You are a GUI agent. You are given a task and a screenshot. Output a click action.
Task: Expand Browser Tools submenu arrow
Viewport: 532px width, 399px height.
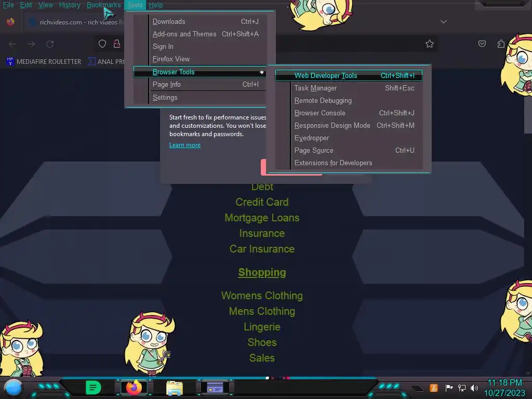pos(262,72)
